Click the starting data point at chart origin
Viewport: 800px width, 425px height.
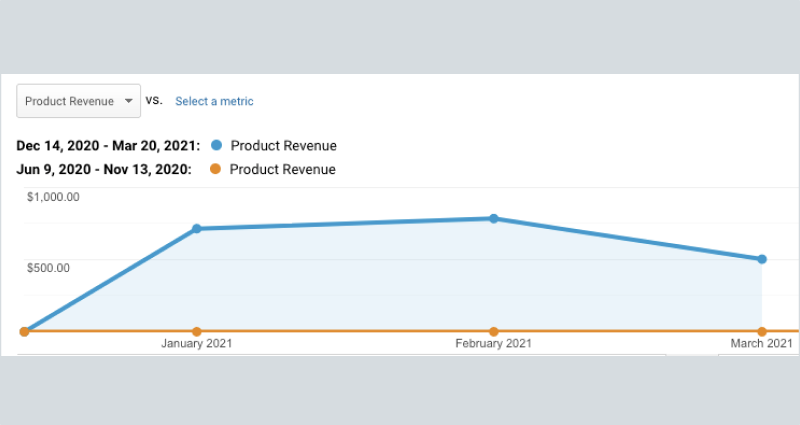(24, 331)
